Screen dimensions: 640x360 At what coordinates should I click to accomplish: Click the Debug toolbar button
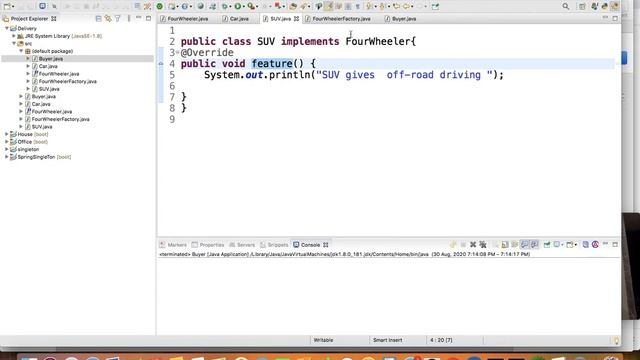[x=224, y=6]
